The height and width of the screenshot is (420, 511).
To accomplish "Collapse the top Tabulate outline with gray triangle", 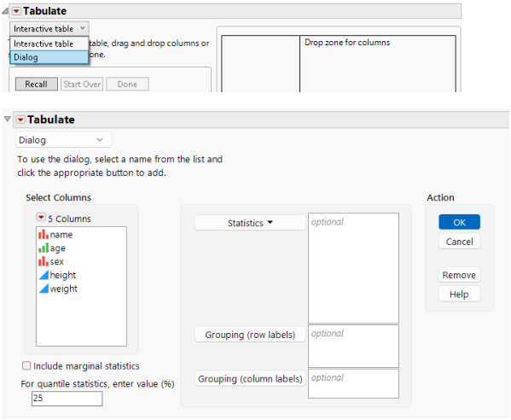I will [5, 11].
